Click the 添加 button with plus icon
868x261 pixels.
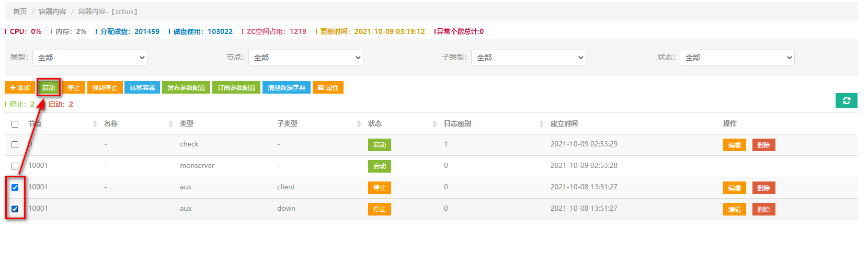(20, 88)
